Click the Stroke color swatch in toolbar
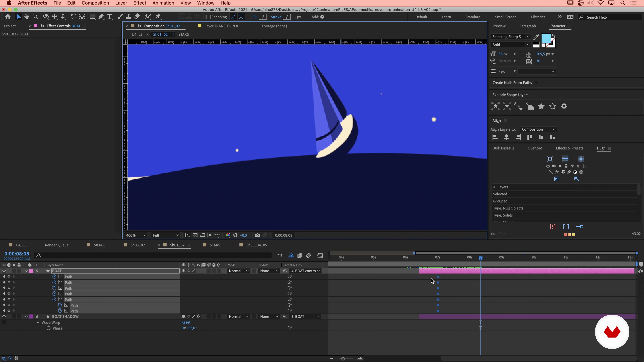644x362 pixels. (287, 17)
